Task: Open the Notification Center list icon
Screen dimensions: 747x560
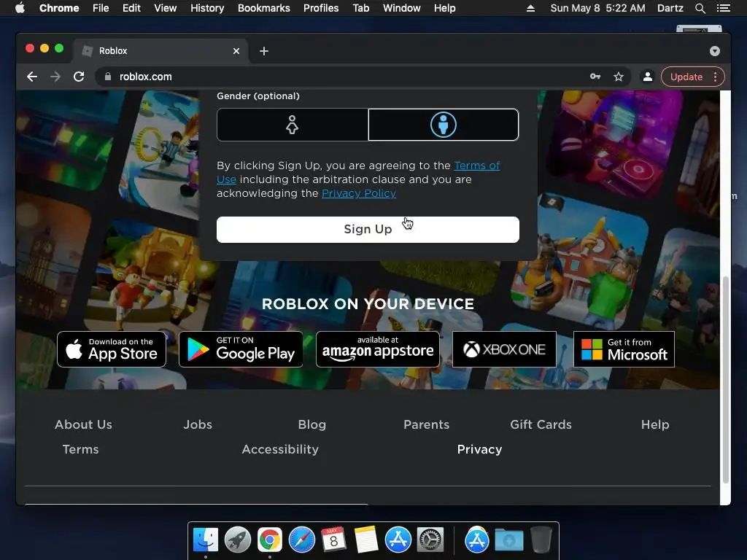Action: [x=724, y=8]
